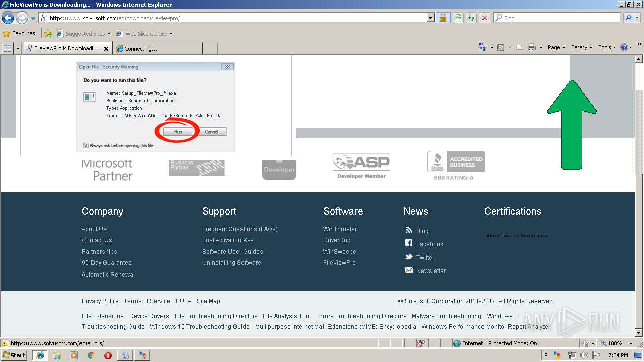Switch to the Connecting... tab
This screenshot has height=362, width=644.
pyautogui.click(x=158, y=49)
